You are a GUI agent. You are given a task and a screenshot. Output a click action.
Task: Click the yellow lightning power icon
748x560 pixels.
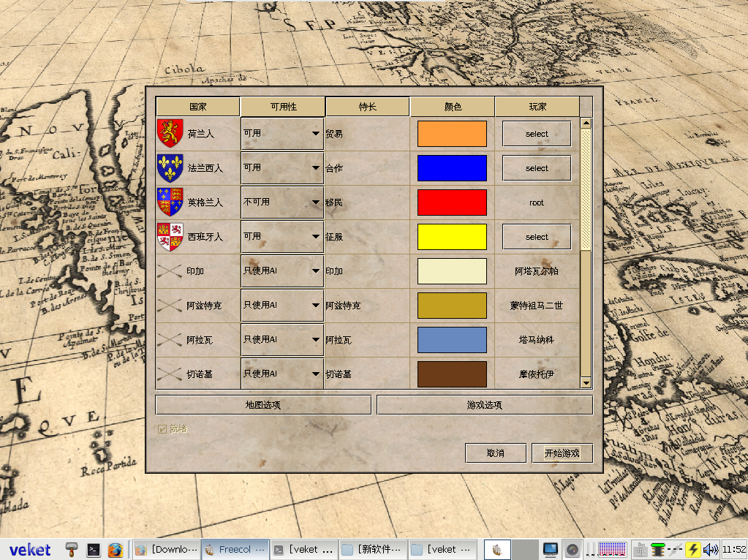[692, 550]
